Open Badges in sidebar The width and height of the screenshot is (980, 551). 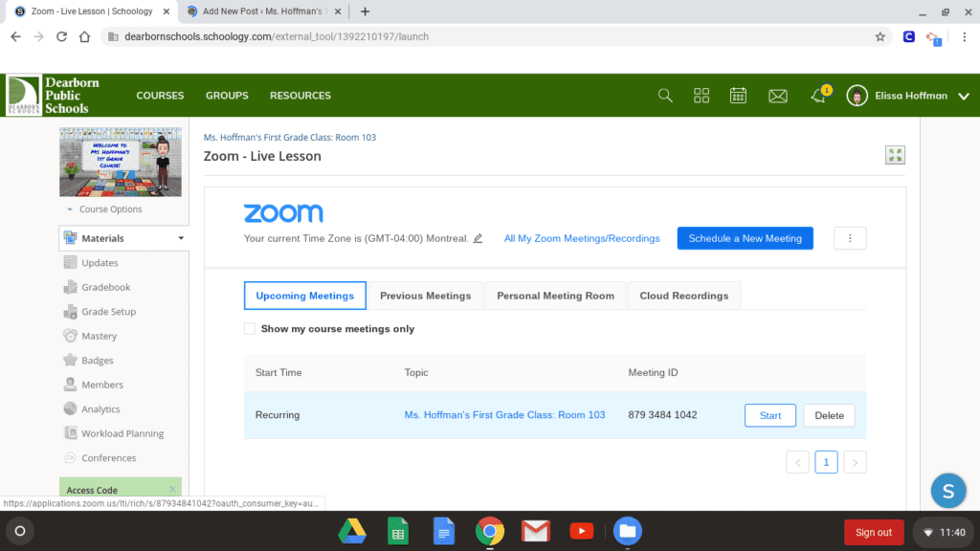tap(97, 361)
